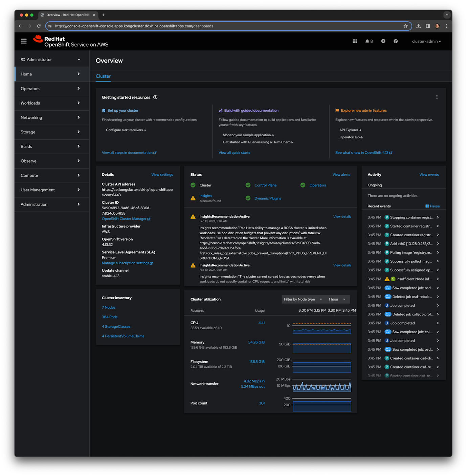Switch to the Cluster tab
This screenshot has height=476, width=467.
(x=103, y=76)
